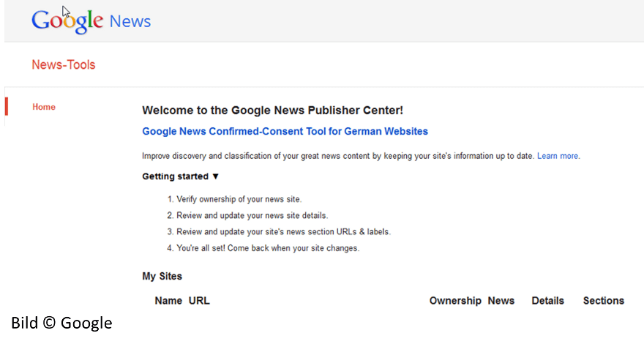This screenshot has width=644, height=344.
Task: Select Home in the left sidebar
Action: click(44, 107)
